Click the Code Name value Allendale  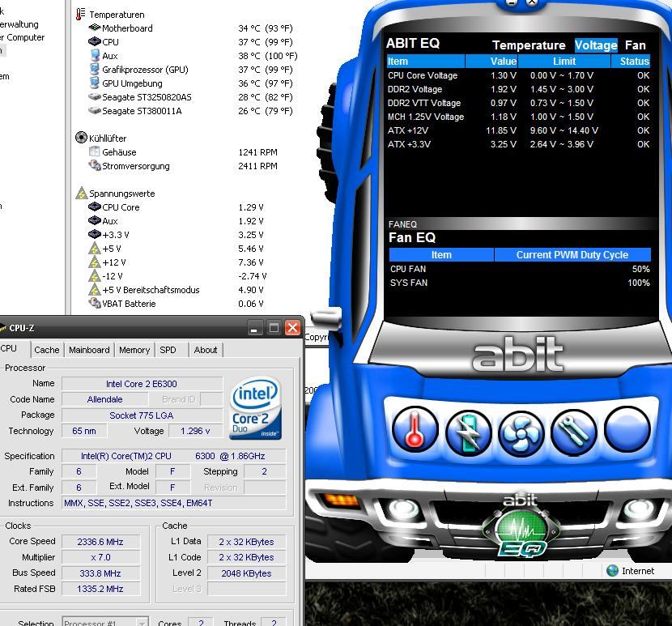[105, 399]
